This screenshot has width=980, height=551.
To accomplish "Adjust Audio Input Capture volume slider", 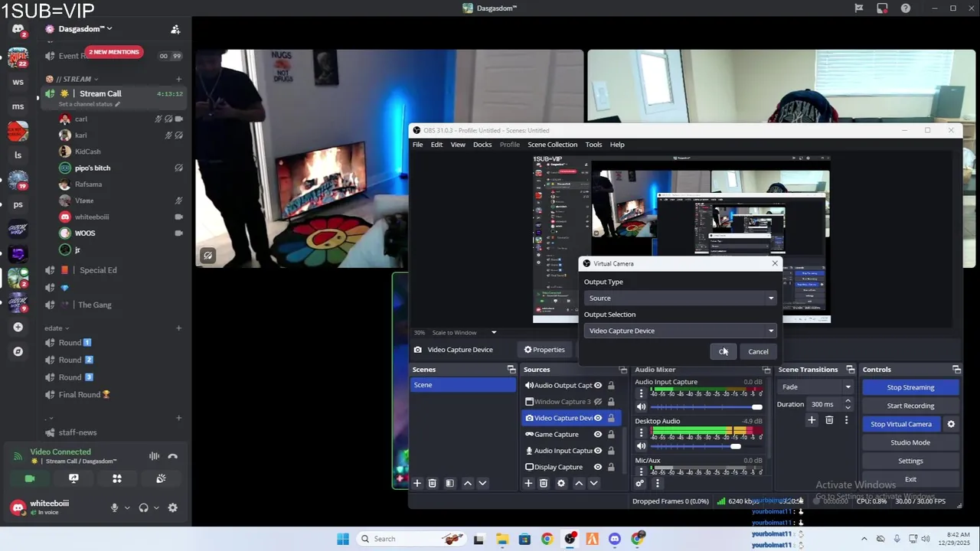I will [x=706, y=407].
